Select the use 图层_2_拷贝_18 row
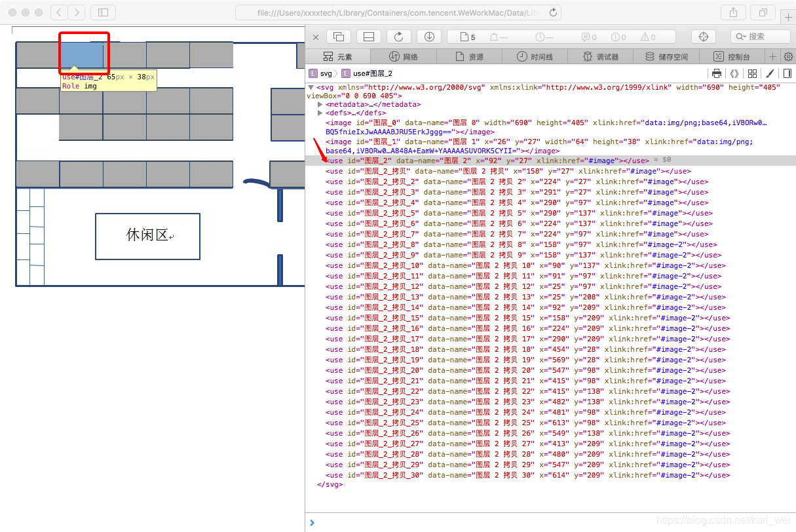The width and height of the screenshot is (796, 532). point(550,349)
